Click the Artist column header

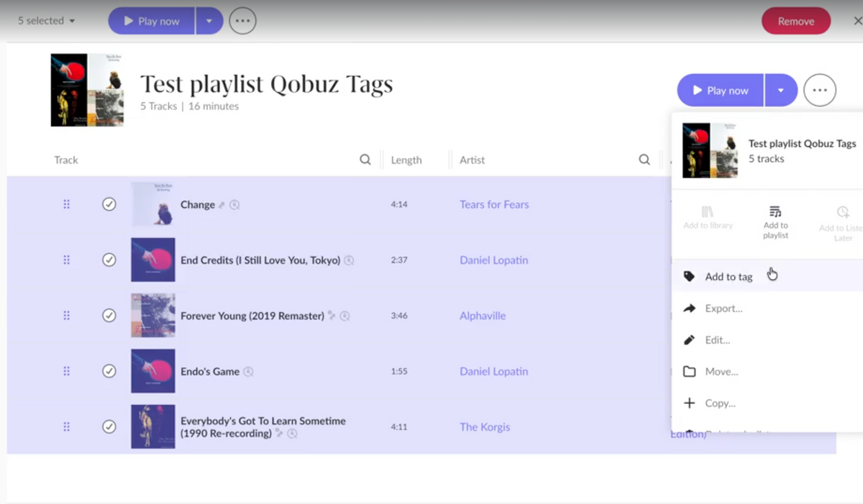[472, 160]
